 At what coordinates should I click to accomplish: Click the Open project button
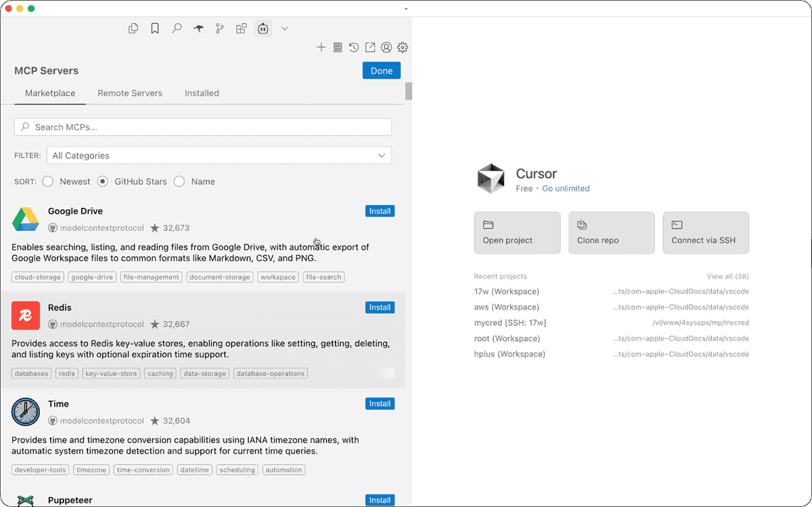[x=517, y=233]
